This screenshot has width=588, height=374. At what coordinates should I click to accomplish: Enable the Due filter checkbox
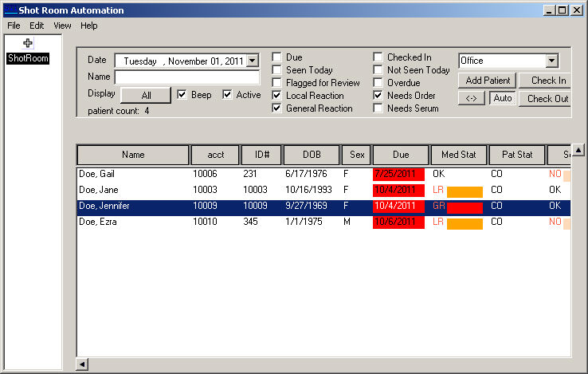(x=276, y=57)
